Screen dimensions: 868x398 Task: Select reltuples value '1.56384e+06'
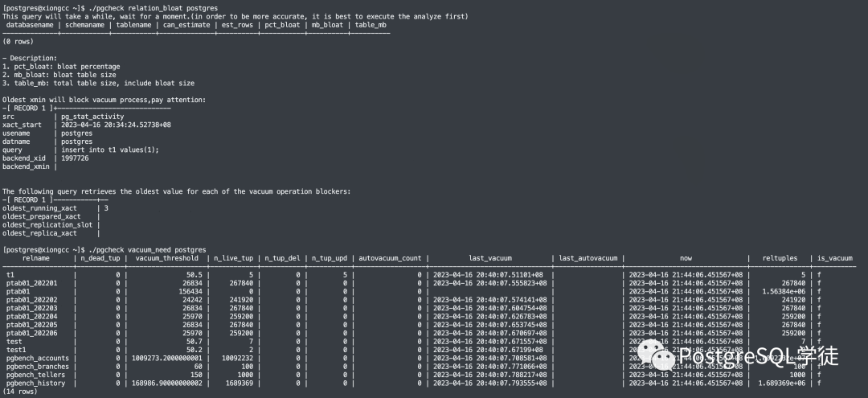784,292
